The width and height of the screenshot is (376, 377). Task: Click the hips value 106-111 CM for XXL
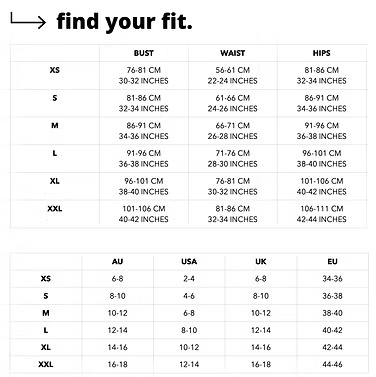pyautogui.click(x=322, y=208)
